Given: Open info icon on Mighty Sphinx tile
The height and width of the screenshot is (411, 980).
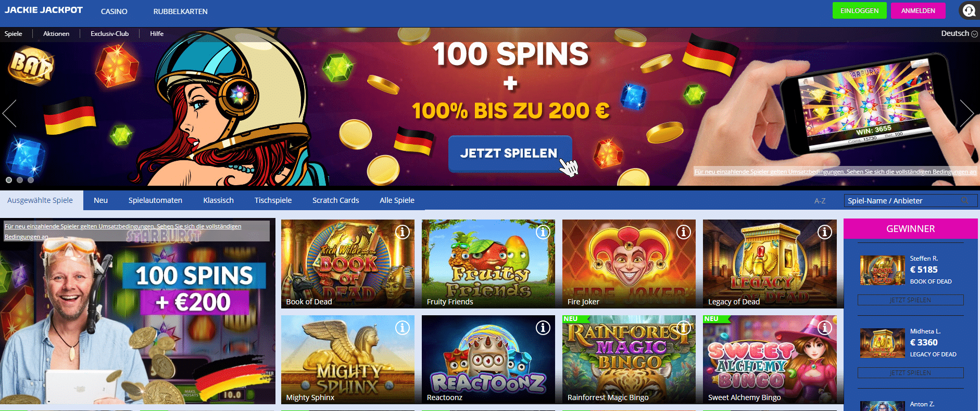Looking at the screenshot, I should [403, 328].
